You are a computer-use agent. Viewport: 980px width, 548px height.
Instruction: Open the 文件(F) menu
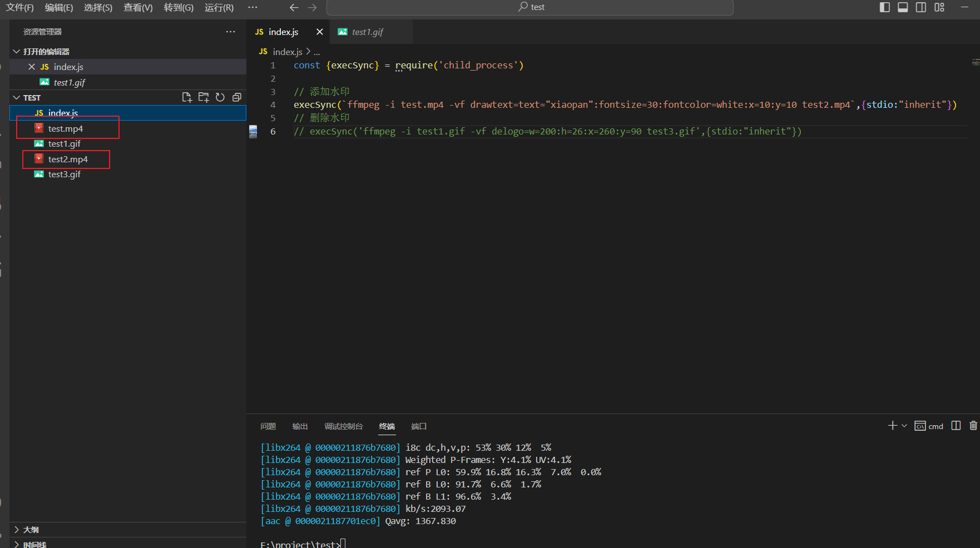(19, 7)
